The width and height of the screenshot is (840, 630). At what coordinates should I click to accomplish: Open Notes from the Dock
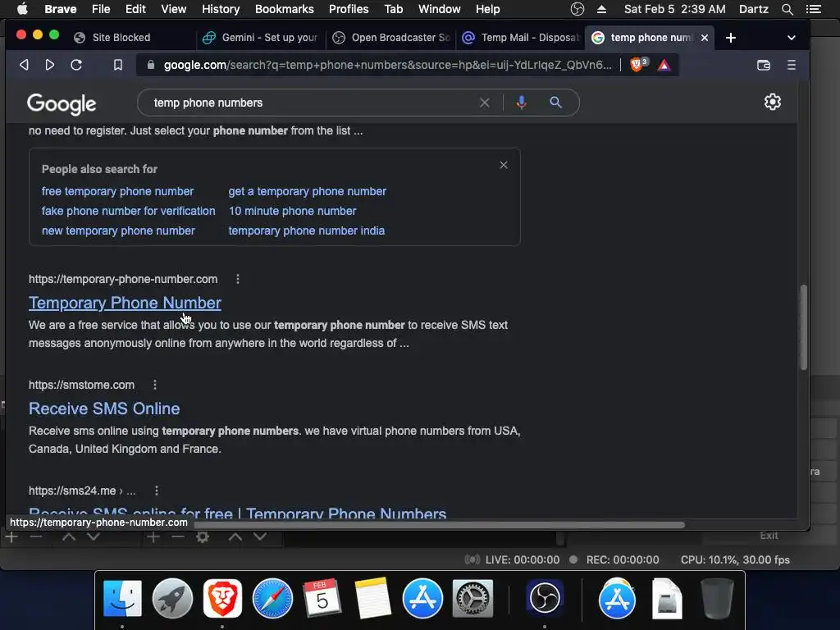372,598
